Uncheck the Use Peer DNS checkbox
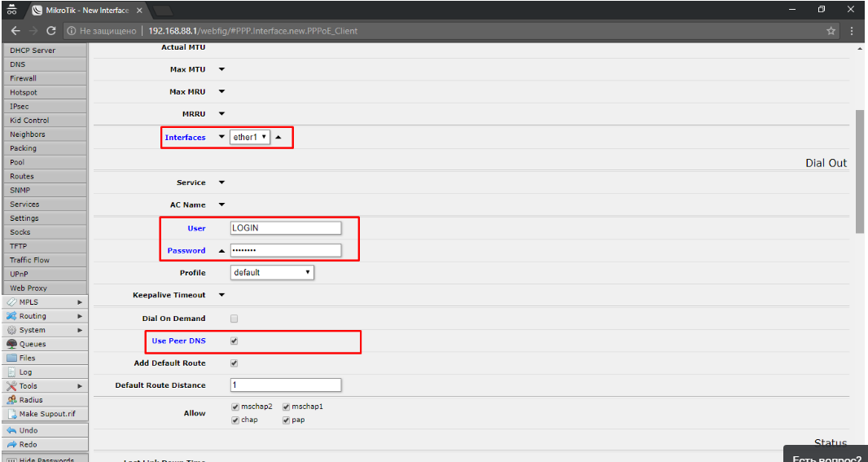 pos(235,341)
